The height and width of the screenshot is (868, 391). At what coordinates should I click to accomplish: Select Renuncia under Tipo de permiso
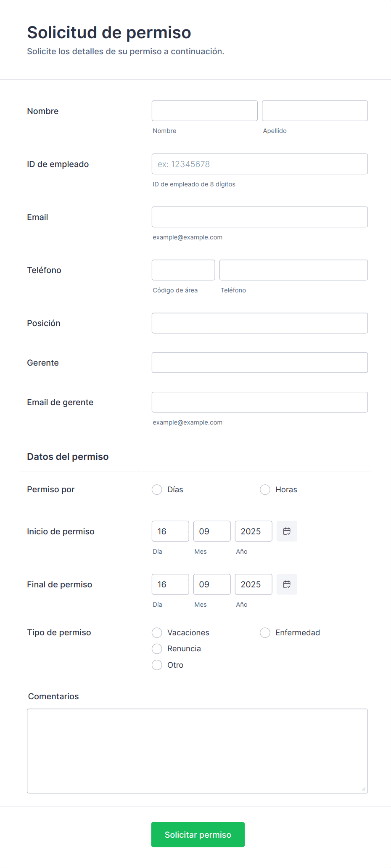pyautogui.click(x=156, y=648)
